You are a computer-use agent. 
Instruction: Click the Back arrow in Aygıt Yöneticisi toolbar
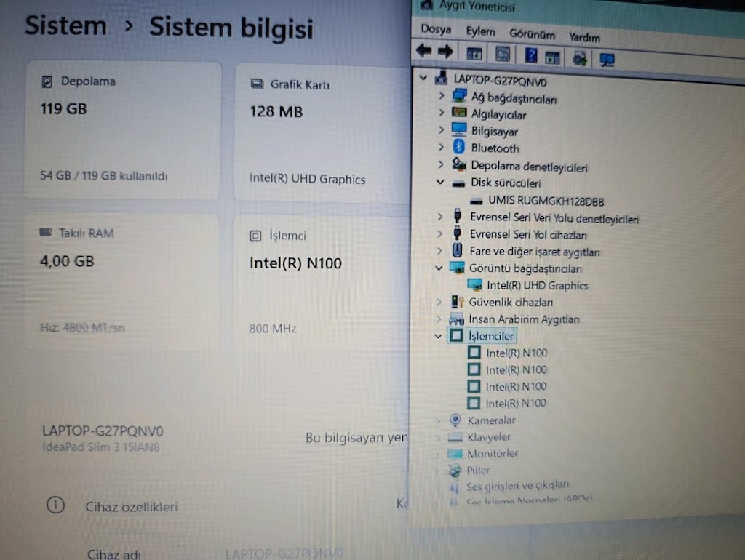(424, 50)
